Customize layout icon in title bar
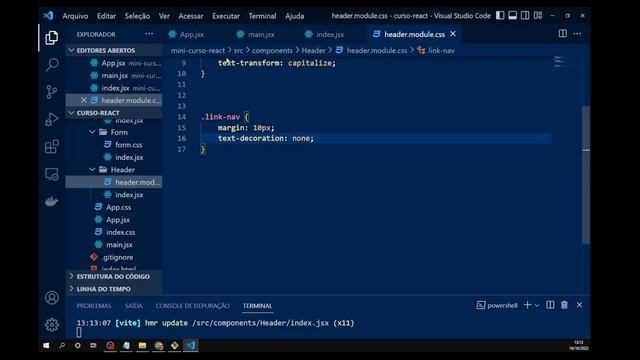This screenshot has width=640, height=360. click(538, 16)
